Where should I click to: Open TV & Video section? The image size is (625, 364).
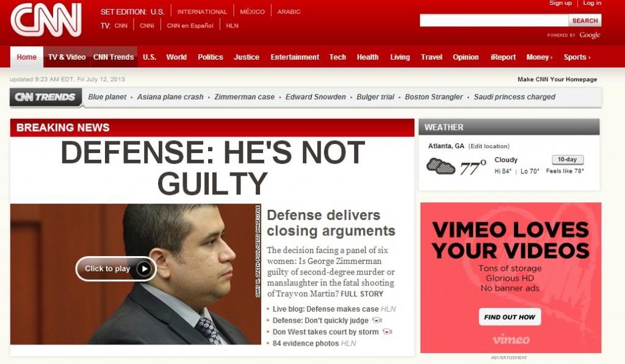click(x=67, y=57)
